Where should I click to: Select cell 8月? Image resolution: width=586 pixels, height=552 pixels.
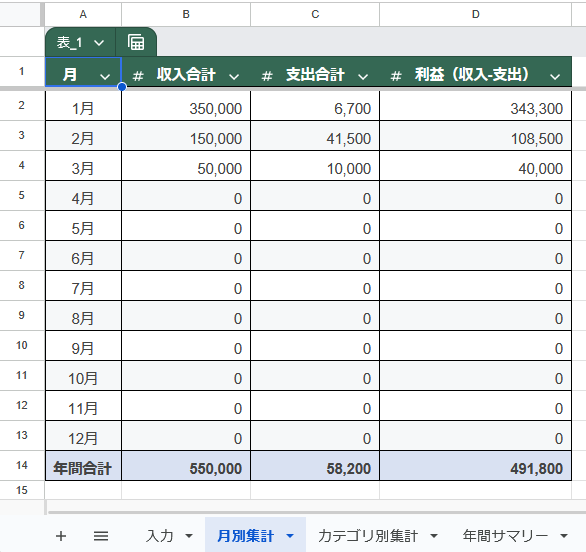point(83,316)
